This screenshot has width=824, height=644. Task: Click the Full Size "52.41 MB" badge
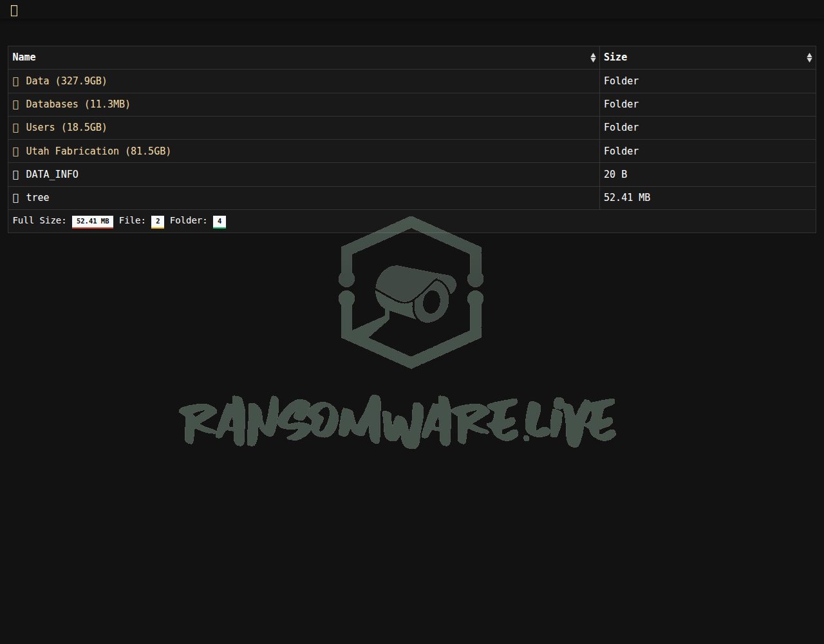point(93,222)
